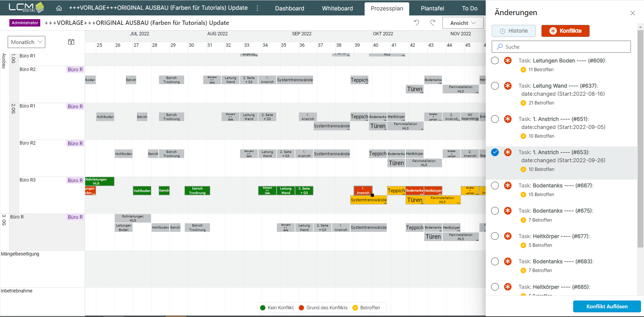Close the Änderungen panel

[x=633, y=13]
